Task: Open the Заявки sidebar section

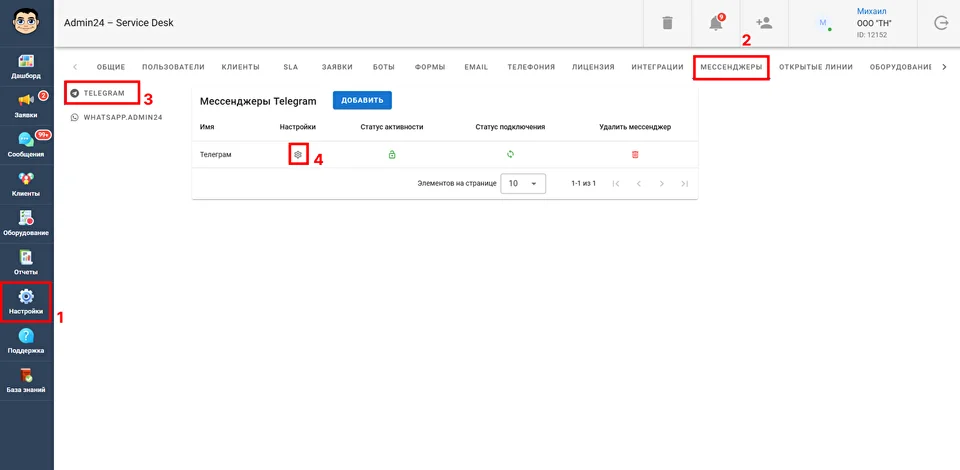Action: click(26, 106)
